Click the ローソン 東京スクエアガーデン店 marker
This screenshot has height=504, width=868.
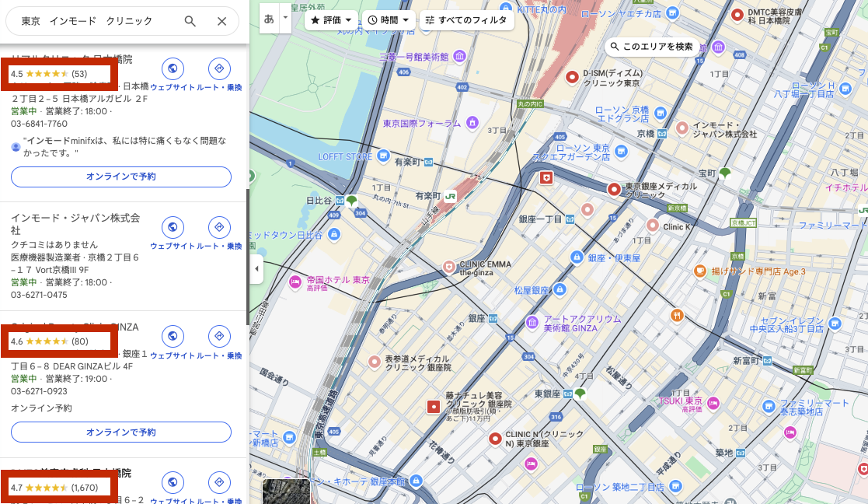coord(621,151)
